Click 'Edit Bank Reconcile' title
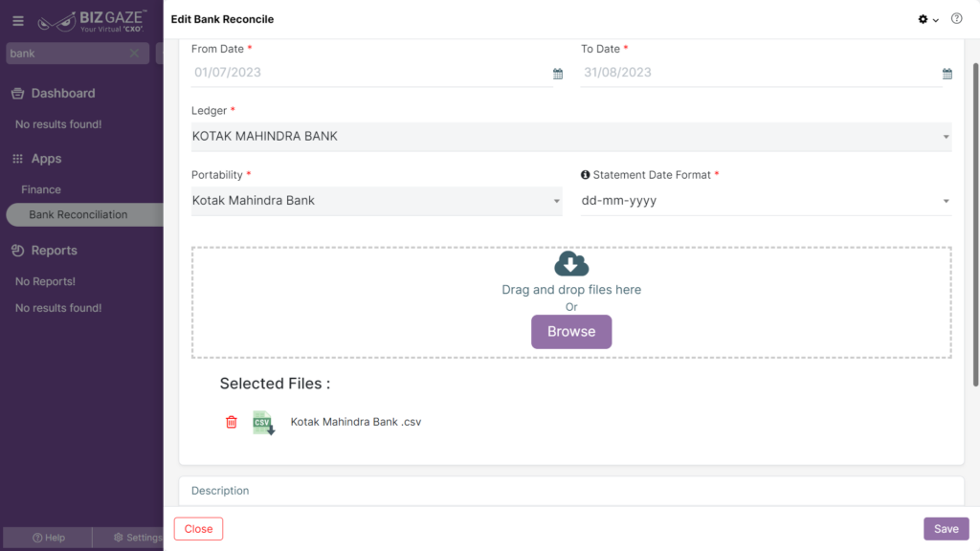 [222, 19]
